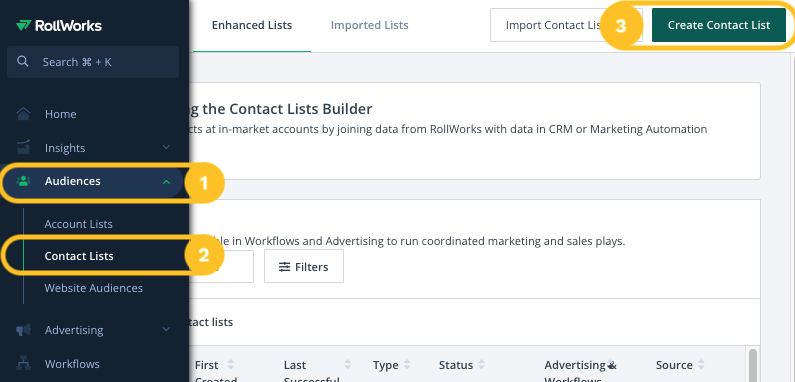Screen dimensions: 795x382
Task: Sort by Status column arrows
Action: click(481, 365)
